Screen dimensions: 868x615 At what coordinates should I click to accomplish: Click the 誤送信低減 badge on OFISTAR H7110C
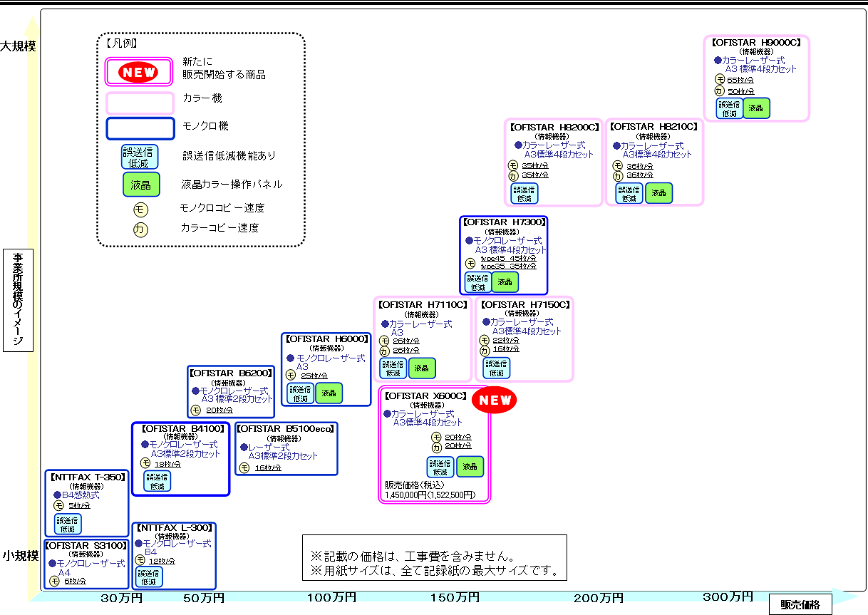[x=393, y=368]
